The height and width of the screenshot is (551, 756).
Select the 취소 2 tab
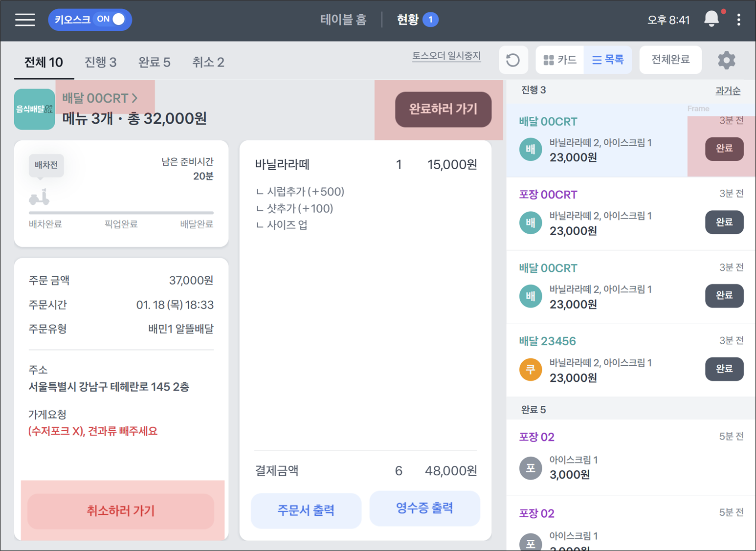click(x=208, y=62)
